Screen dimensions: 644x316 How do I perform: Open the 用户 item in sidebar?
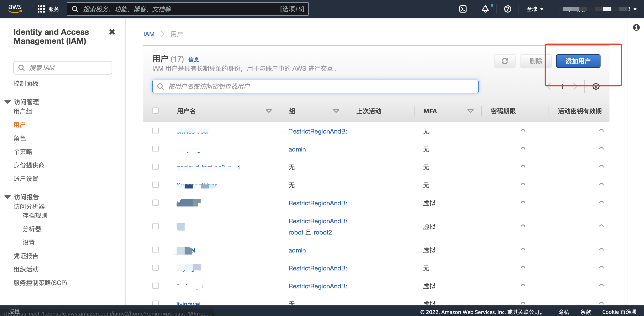[x=19, y=125]
